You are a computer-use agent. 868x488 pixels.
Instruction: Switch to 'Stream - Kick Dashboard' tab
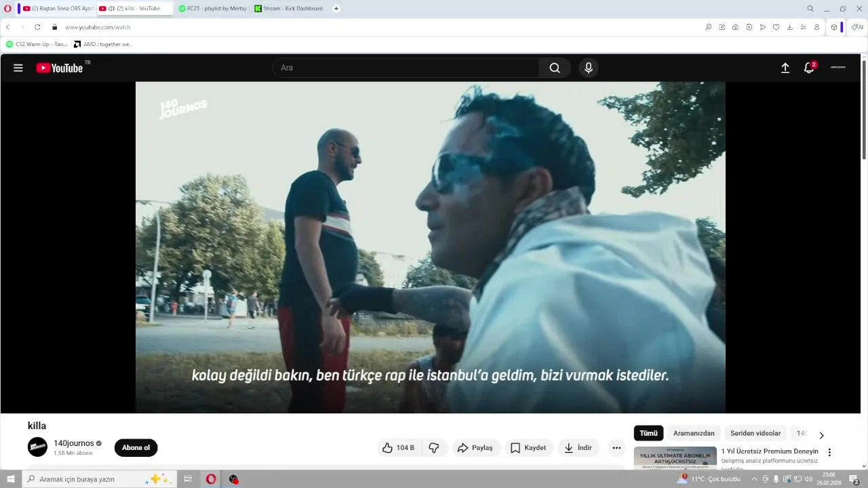coord(290,9)
